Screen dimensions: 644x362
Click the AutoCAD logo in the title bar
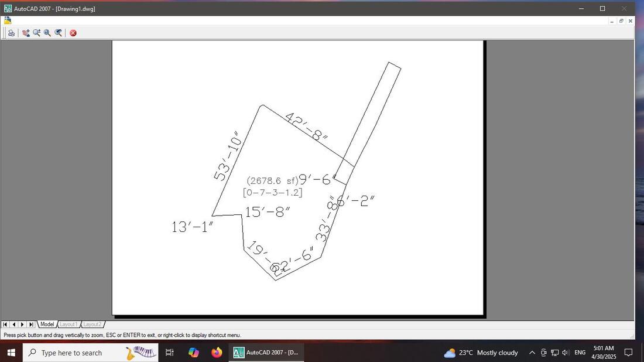[x=8, y=8]
